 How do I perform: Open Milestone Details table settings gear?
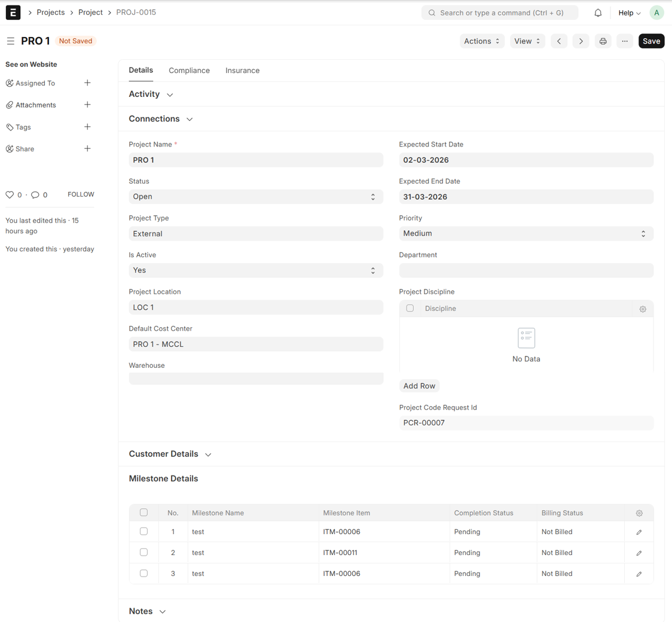(639, 513)
